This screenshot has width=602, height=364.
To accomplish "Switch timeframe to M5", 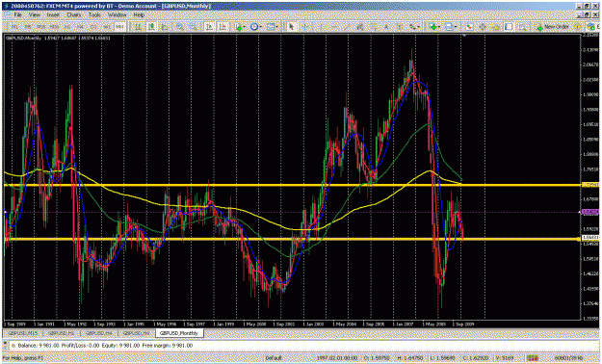I will [x=28, y=27].
